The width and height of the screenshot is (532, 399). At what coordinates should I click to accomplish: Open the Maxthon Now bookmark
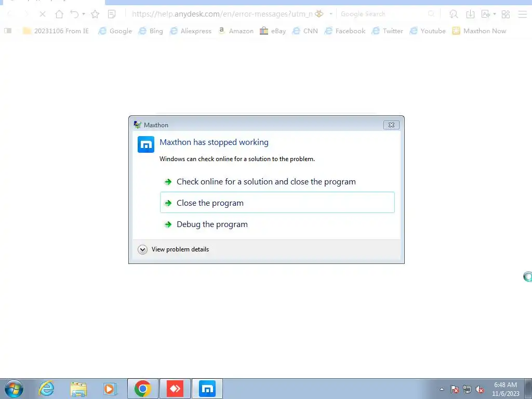click(479, 31)
